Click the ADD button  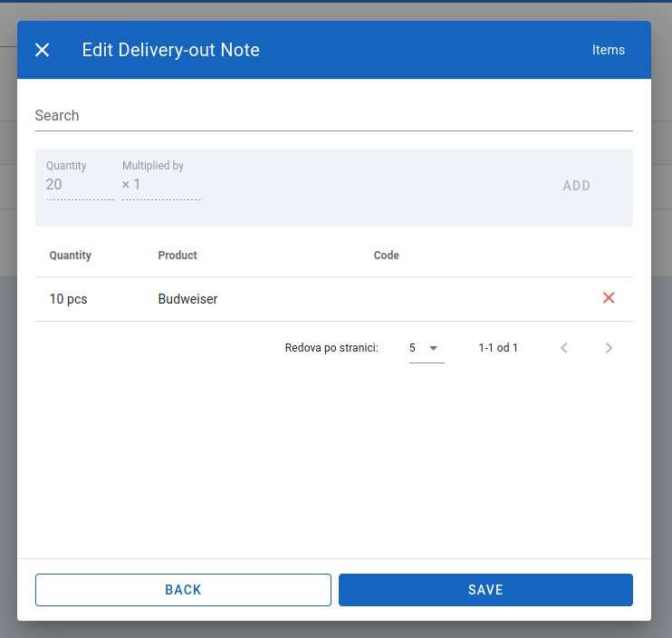click(576, 185)
